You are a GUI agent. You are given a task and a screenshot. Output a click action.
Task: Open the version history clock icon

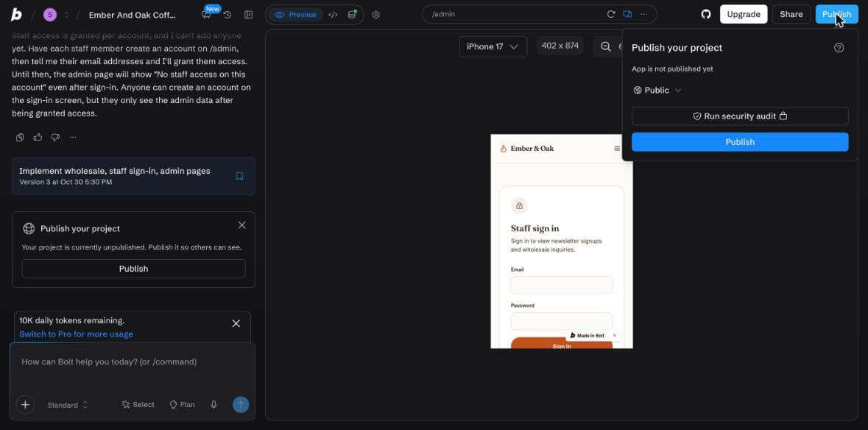(x=227, y=15)
